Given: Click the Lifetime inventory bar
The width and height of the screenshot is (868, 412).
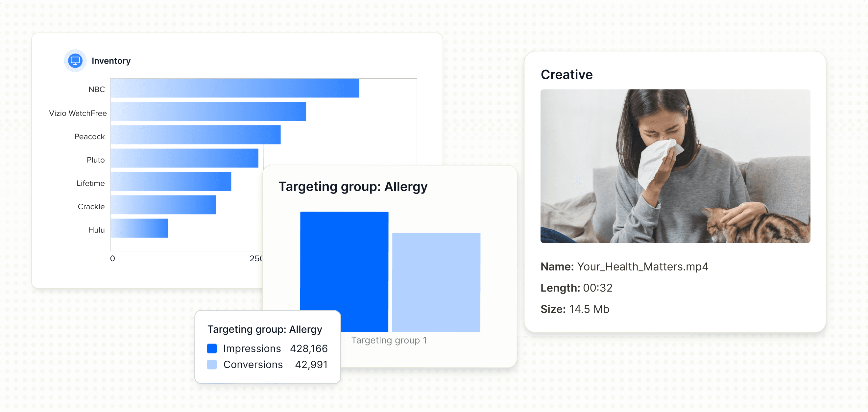Looking at the screenshot, I should point(171,181).
